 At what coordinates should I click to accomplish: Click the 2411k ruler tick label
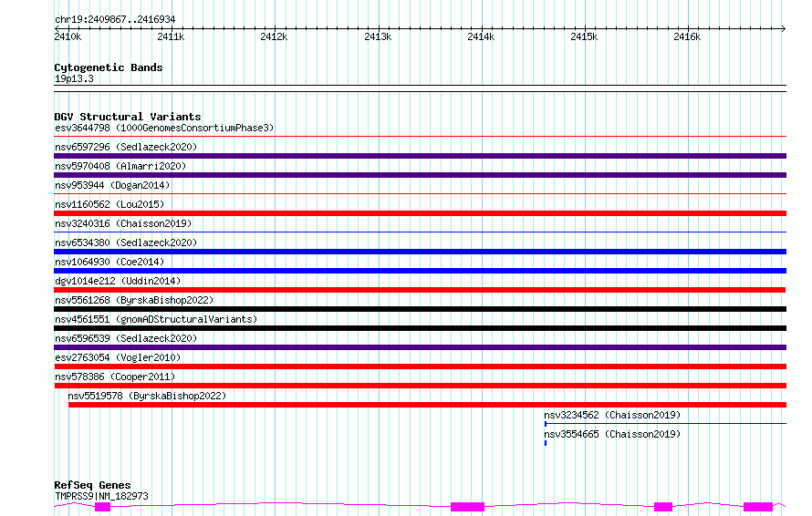click(x=171, y=36)
